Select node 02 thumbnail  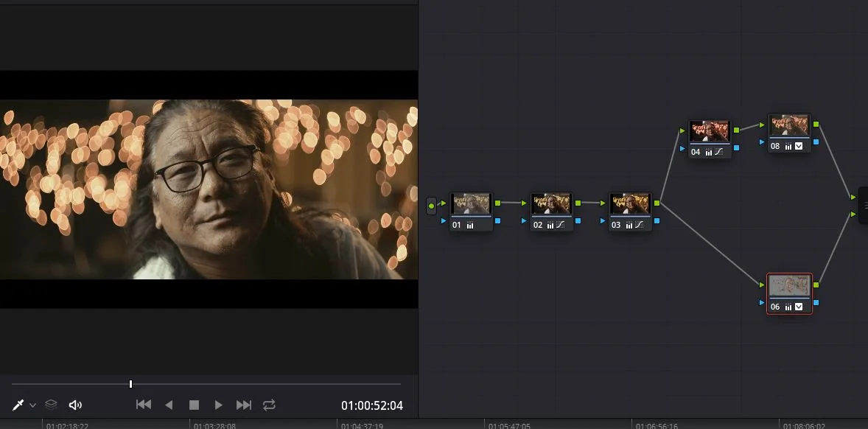pyautogui.click(x=551, y=204)
